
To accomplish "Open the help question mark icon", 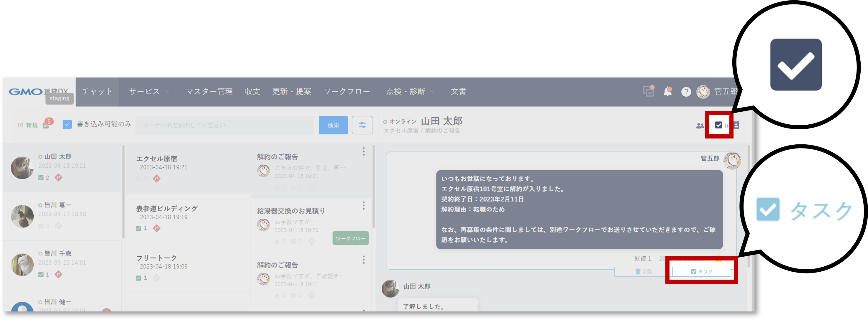I will coord(686,92).
